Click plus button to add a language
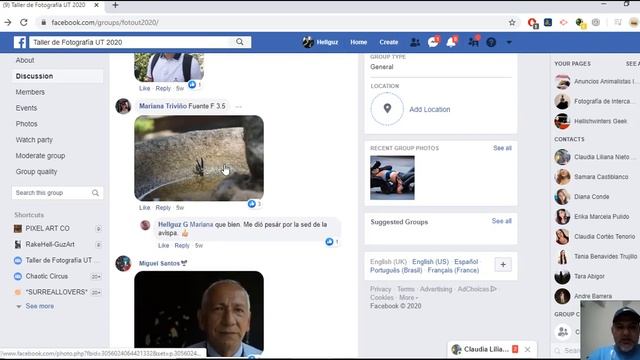640x360 pixels. (x=503, y=264)
